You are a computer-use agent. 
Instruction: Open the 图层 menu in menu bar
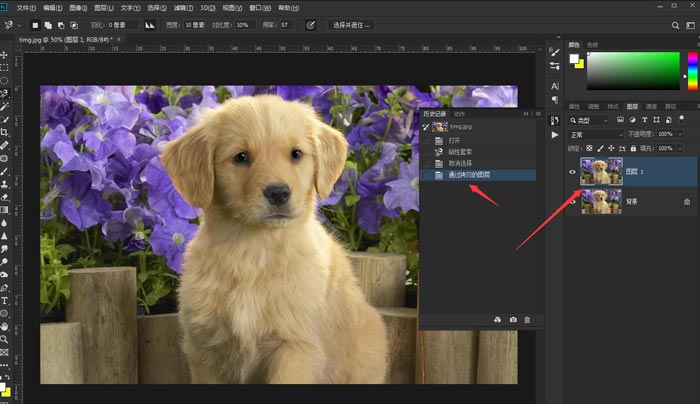[104, 8]
